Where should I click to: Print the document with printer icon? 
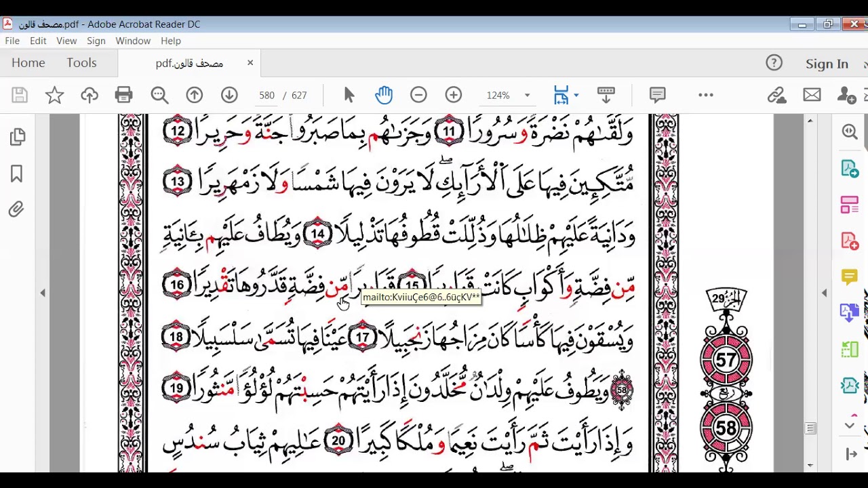tap(124, 96)
